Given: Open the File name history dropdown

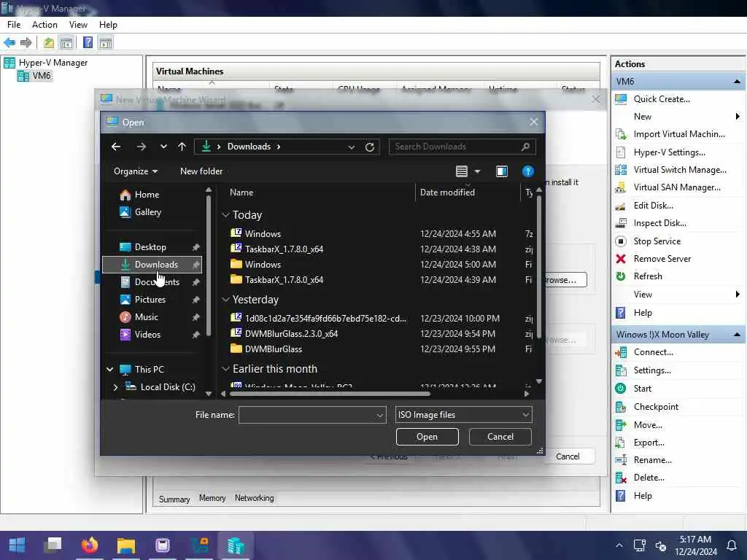Looking at the screenshot, I should [379, 415].
